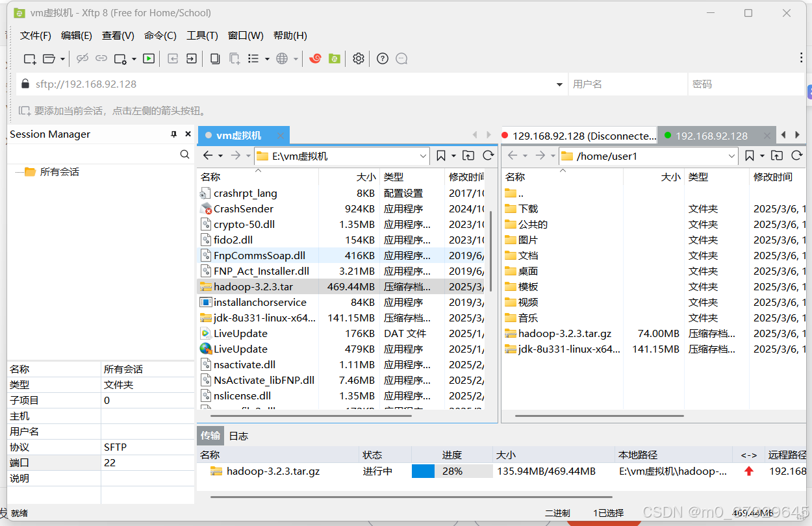
Task: Sort local files by 大小 column header
Action: tap(349, 177)
